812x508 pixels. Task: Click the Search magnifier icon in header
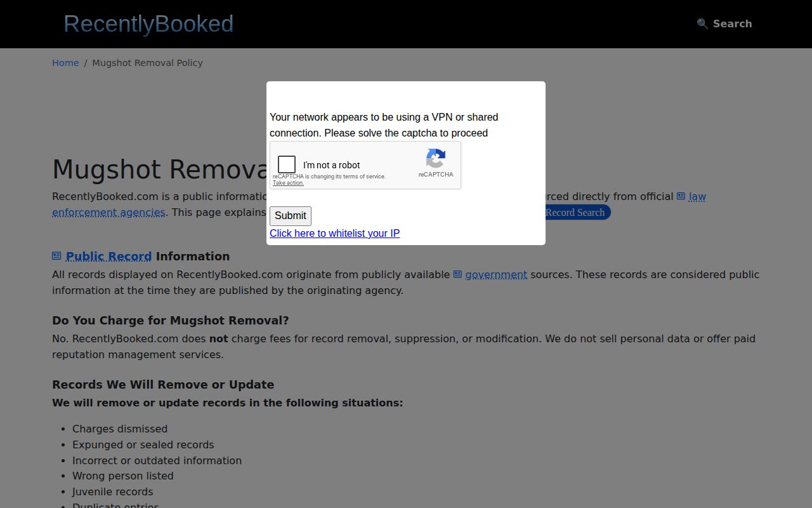click(x=702, y=23)
